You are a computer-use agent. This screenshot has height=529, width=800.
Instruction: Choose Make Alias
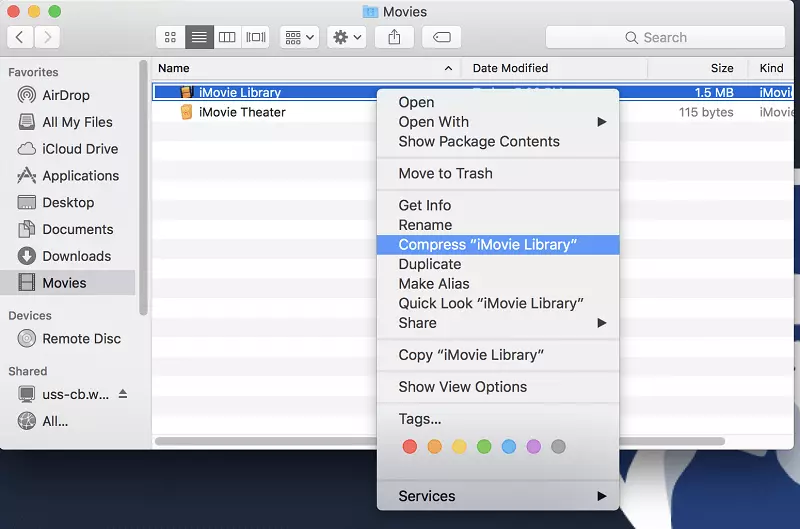497,284
